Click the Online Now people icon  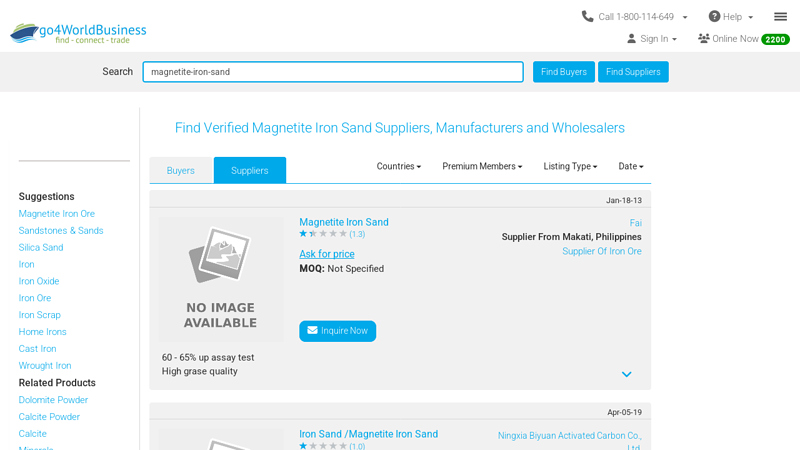[x=704, y=39]
